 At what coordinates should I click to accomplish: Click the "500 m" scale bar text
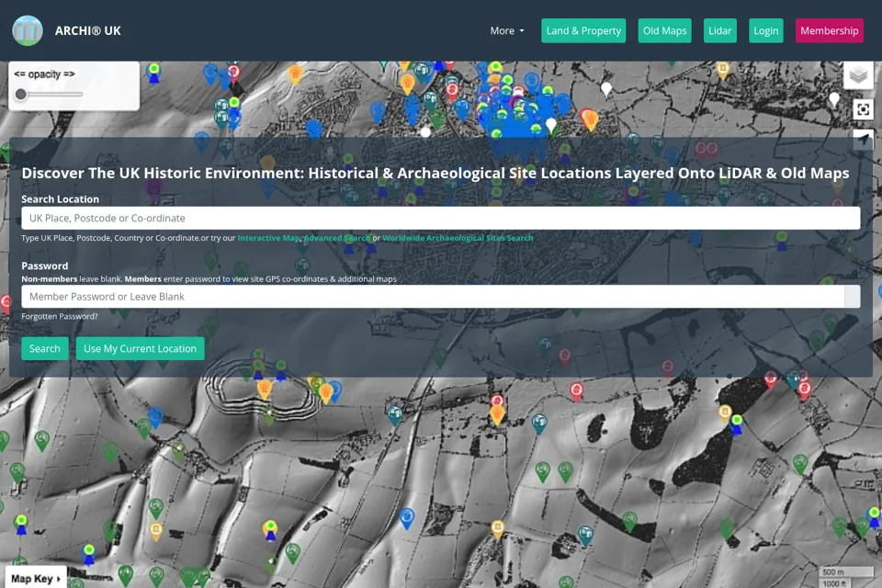click(x=833, y=571)
